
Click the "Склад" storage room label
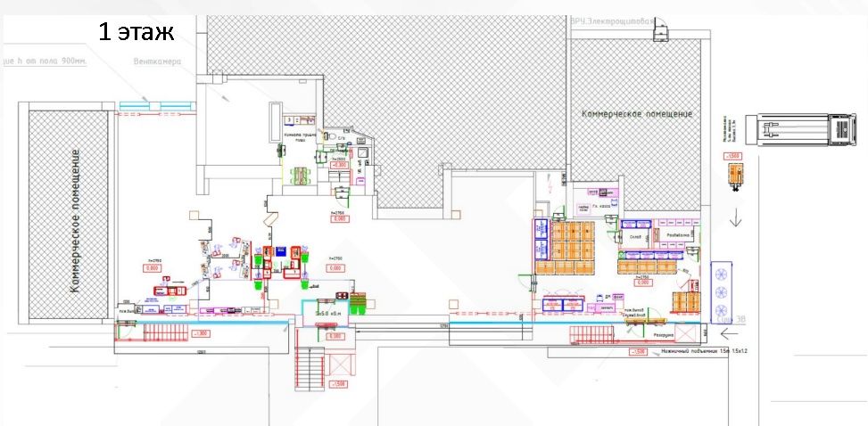[x=636, y=237]
